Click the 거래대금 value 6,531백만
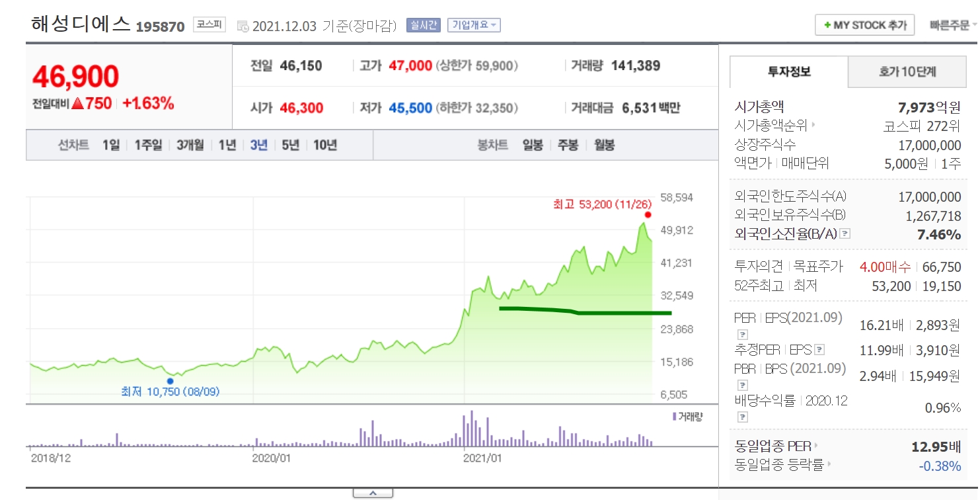The height and width of the screenshot is (500, 980). point(651,108)
